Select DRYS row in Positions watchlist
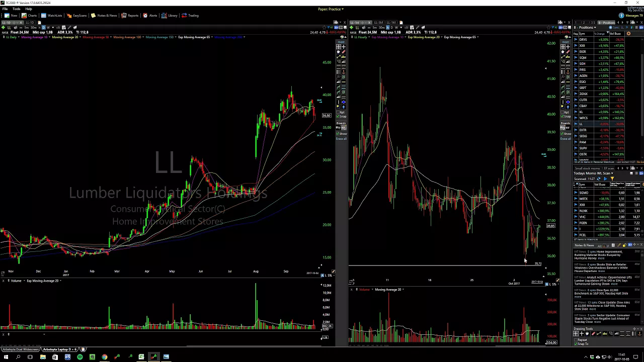The height and width of the screenshot is (362, 644). coord(600,39)
